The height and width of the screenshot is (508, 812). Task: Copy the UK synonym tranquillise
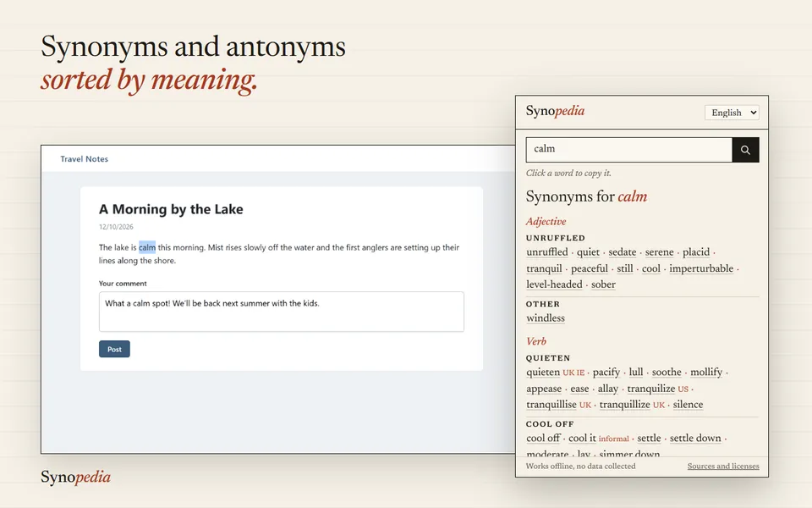tap(551, 405)
